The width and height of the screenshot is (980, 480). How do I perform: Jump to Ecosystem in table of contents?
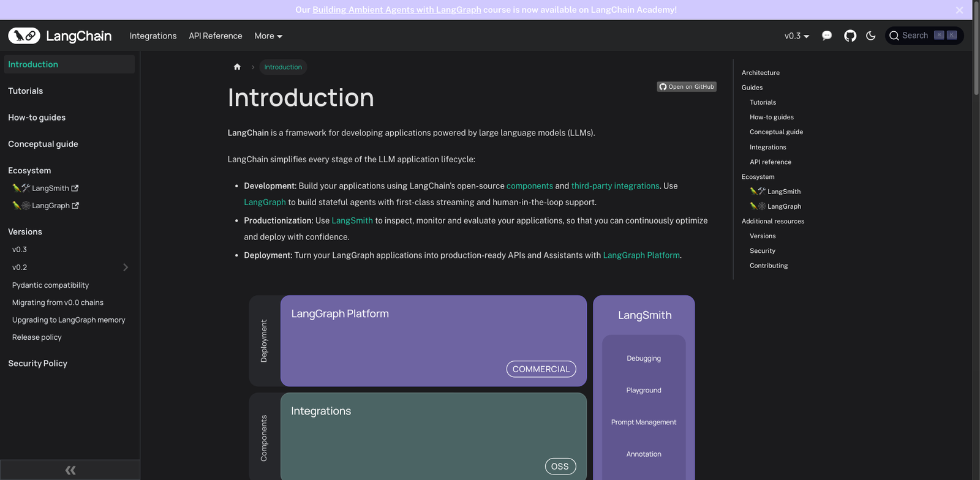point(758,176)
